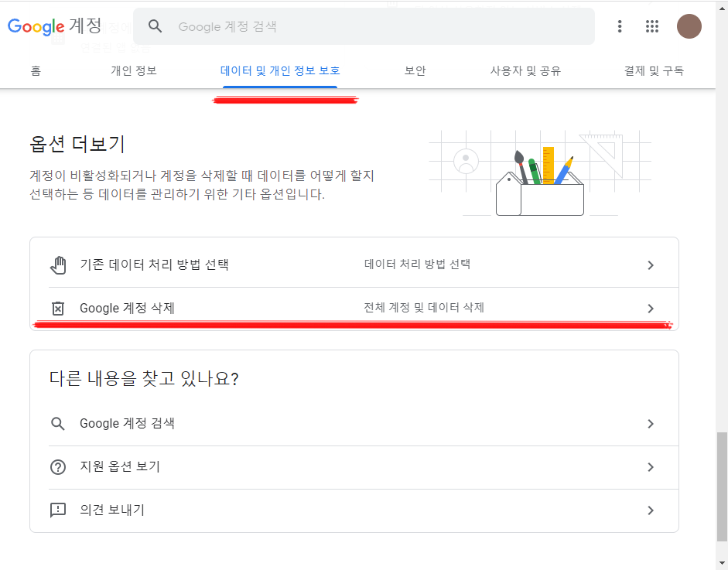Click the magnifier icon beside Google 계정 검색 row
Viewport: 728px width, 570px height.
click(x=58, y=423)
